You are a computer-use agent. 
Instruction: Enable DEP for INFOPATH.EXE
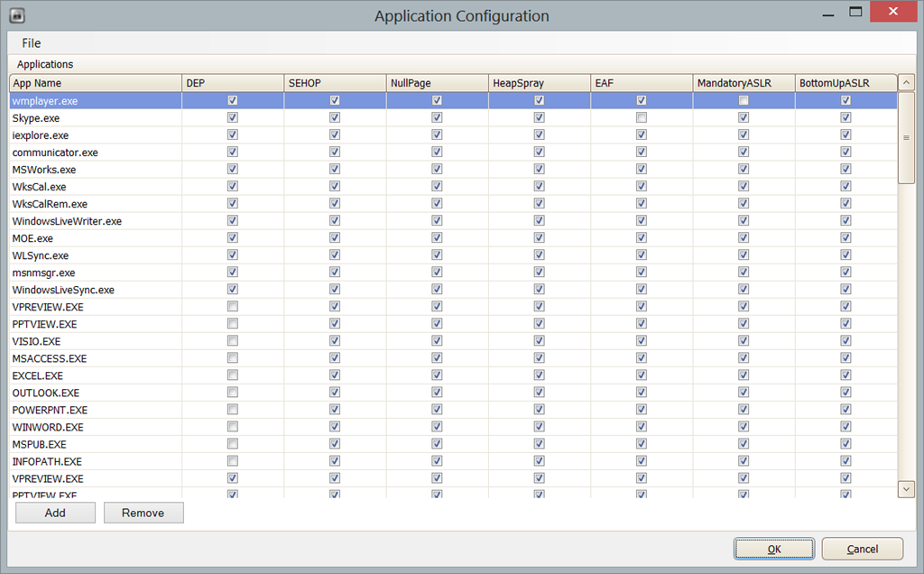tap(233, 460)
